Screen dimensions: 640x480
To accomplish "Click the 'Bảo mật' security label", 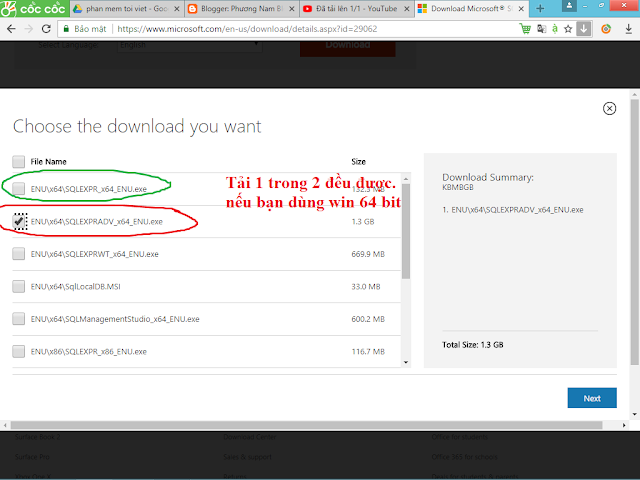I will (90, 29).
